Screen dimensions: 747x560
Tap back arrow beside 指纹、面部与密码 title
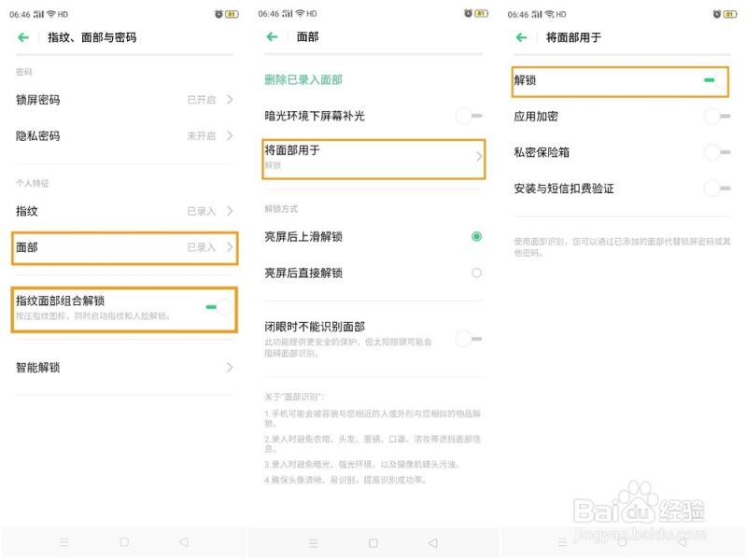(x=22, y=37)
